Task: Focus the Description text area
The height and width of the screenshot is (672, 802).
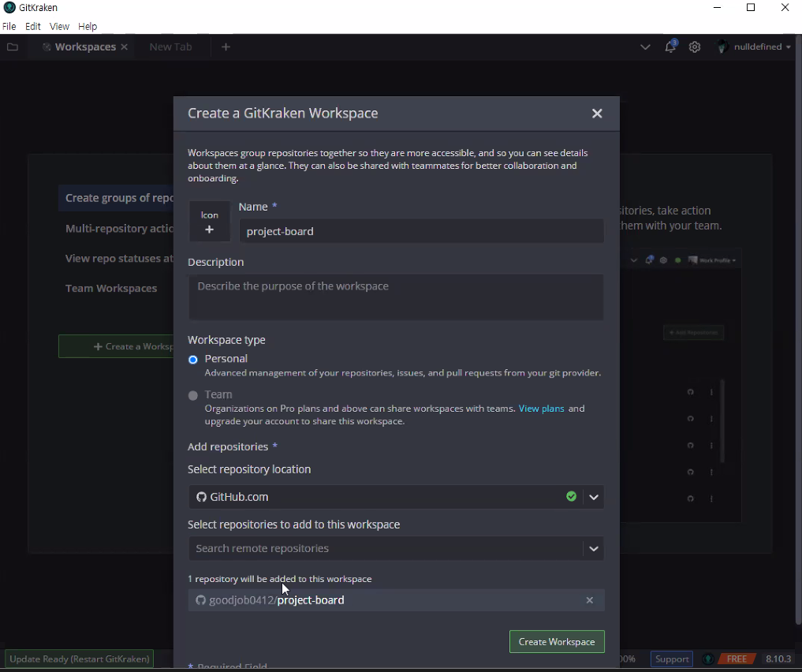Action: (x=396, y=297)
